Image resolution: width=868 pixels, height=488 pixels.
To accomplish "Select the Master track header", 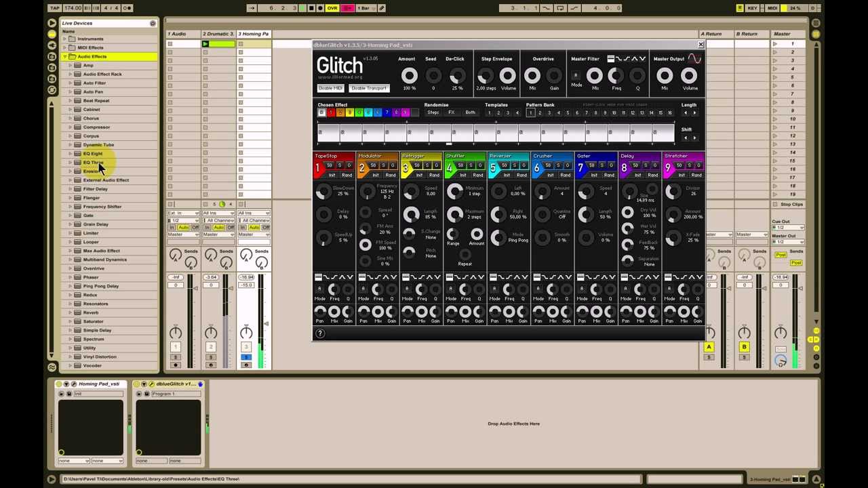I will 789,34.
